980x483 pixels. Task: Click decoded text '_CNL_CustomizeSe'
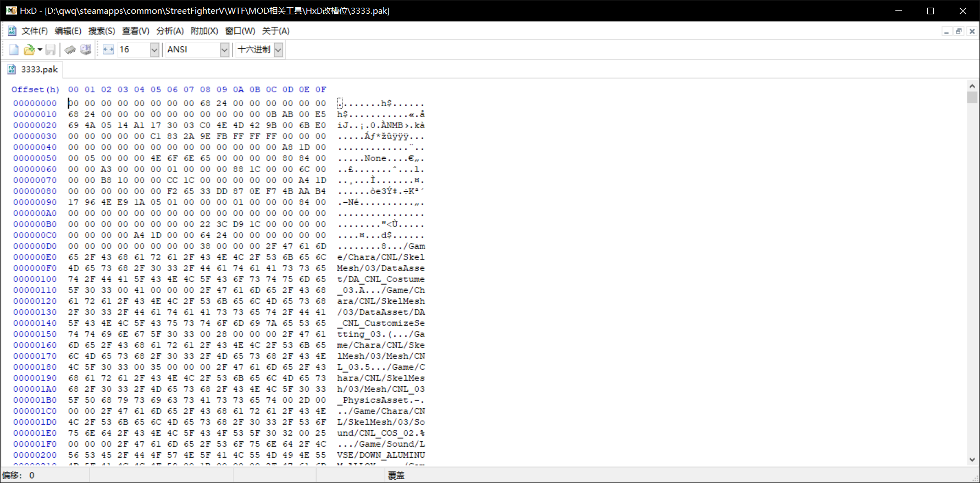tap(381, 323)
